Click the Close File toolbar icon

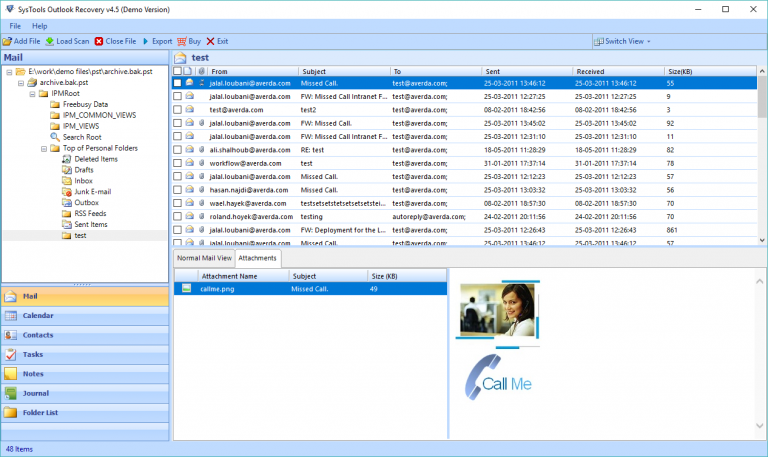pyautogui.click(x=98, y=41)
